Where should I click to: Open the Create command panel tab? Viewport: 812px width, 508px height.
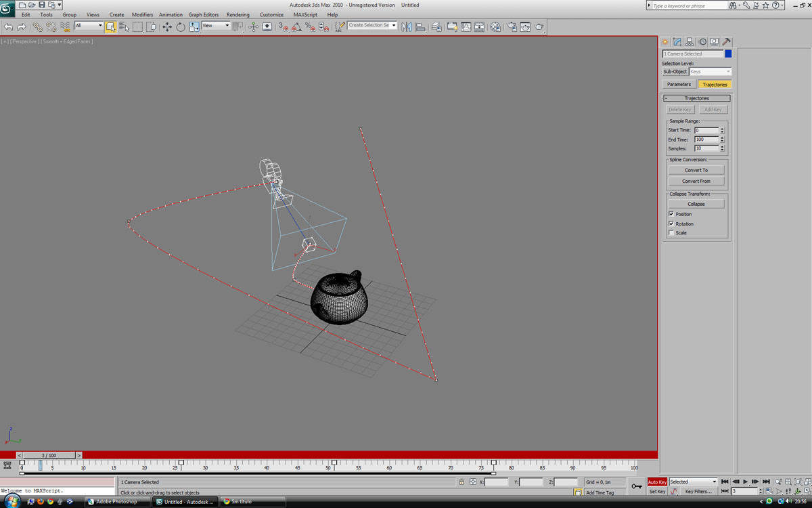[x=666, y=42]
